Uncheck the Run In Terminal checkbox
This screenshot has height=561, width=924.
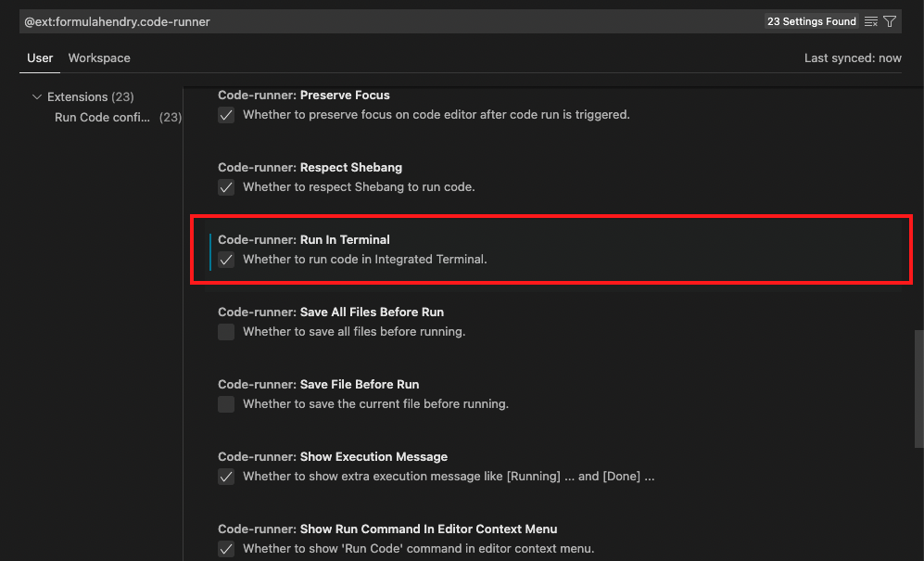click(x=226, y=260)
